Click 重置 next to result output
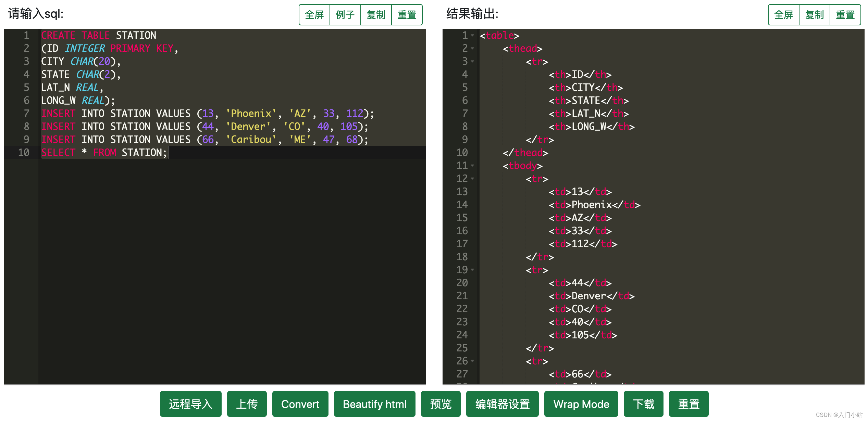The width and height of the screenshot is (868, 421). pyautogui.click(x=845, y=15)
